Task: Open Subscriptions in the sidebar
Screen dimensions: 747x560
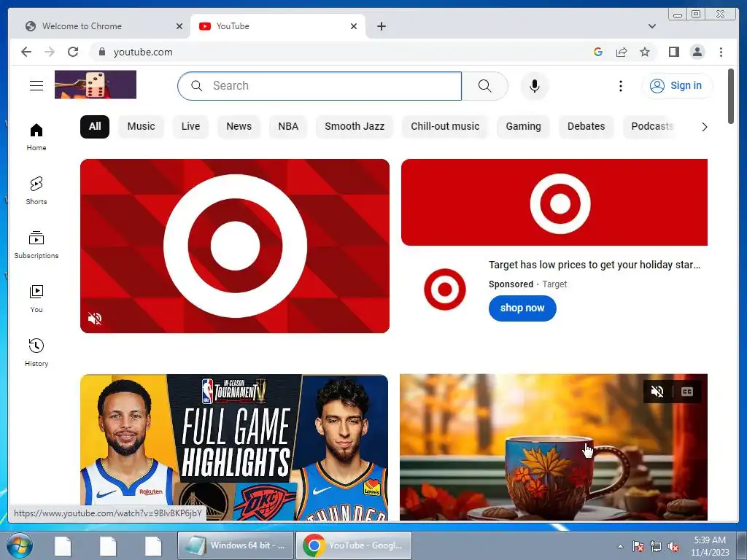Action: (x=36, y=245)
